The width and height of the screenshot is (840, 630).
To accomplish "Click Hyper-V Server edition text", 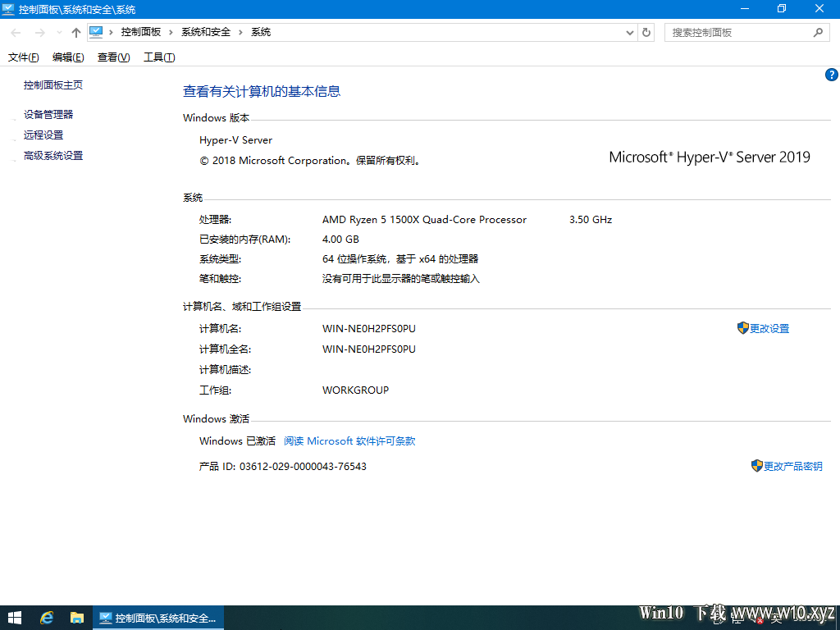I will pyautogui.click(x=235, y=140).
